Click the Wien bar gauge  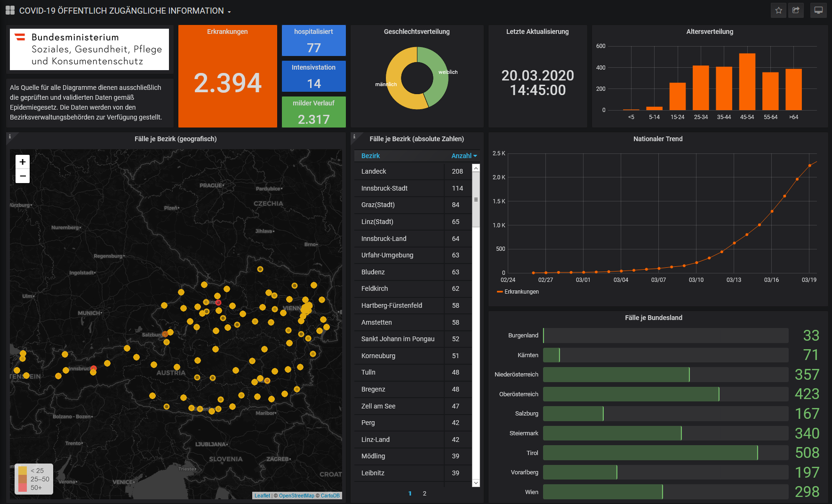(666, 492)
